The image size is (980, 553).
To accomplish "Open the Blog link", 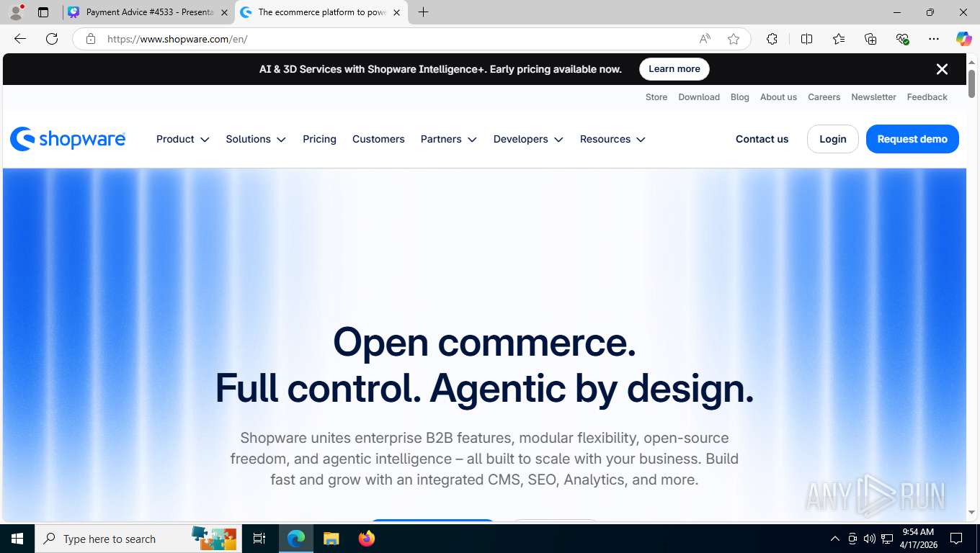I will 740,97.
